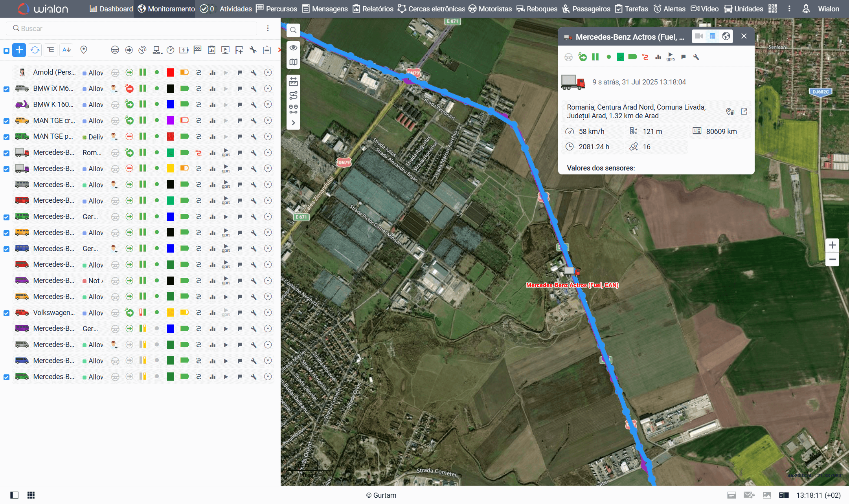Toggle left panel layout icon in bottom bar
Screen dimensions: 849x504
(14, 495)
